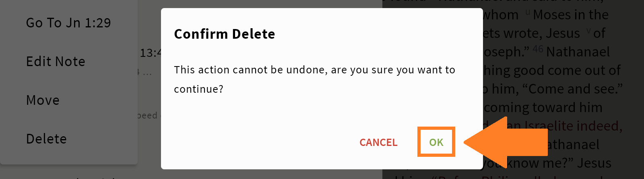The image size is (644, 179).
Task: Pick the Move option in the menu
Action: 43,100
